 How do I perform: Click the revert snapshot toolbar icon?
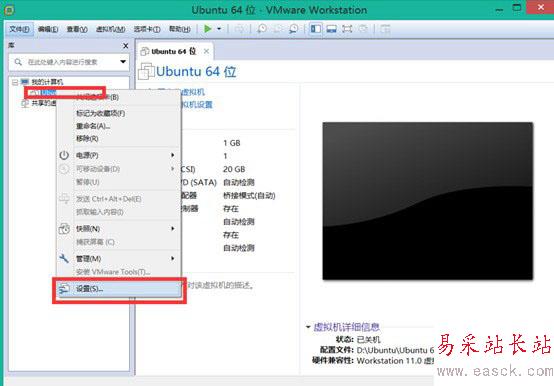click(278, 29)
